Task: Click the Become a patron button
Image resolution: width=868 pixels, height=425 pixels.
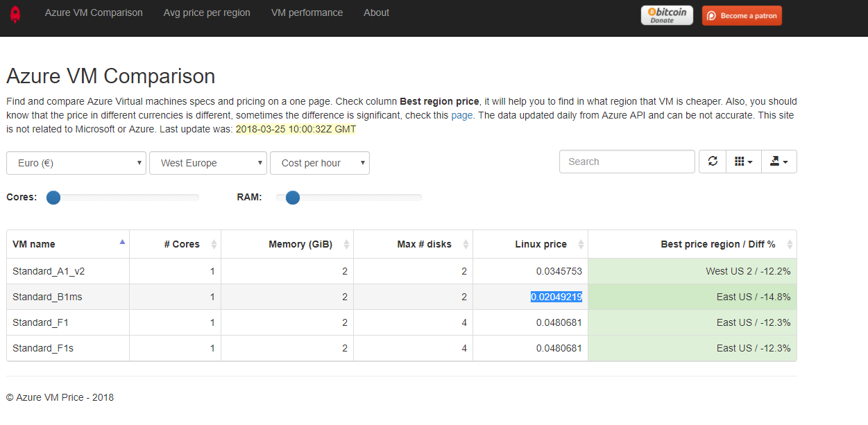Action: coord(742,15)
